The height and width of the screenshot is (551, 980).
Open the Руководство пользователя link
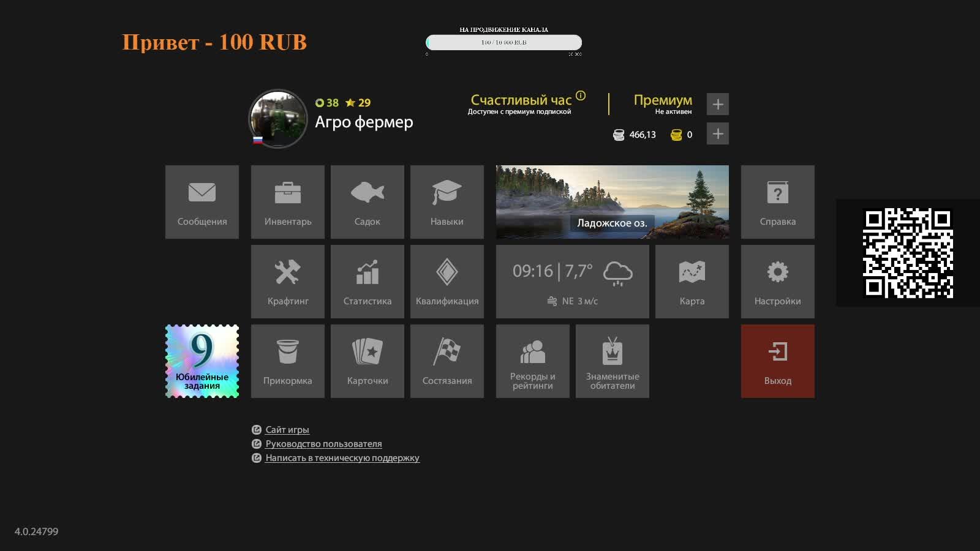[323, 444]
